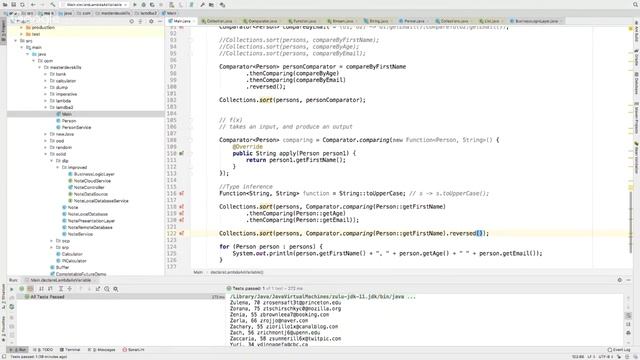Expand the bank package
Image resolution: width=640 pixels, height=360 pixels.
tap(46, 74)
